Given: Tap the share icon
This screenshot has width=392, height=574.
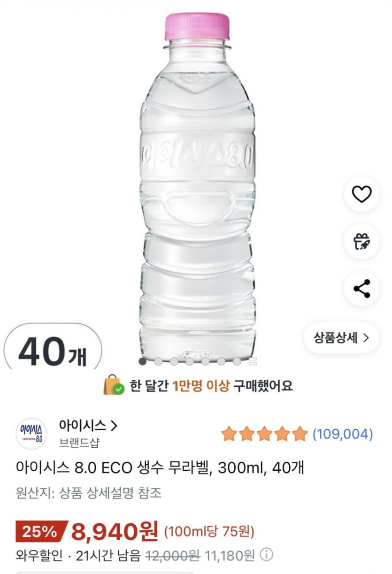Looking at the screenshot, I should tap(361, 289).
